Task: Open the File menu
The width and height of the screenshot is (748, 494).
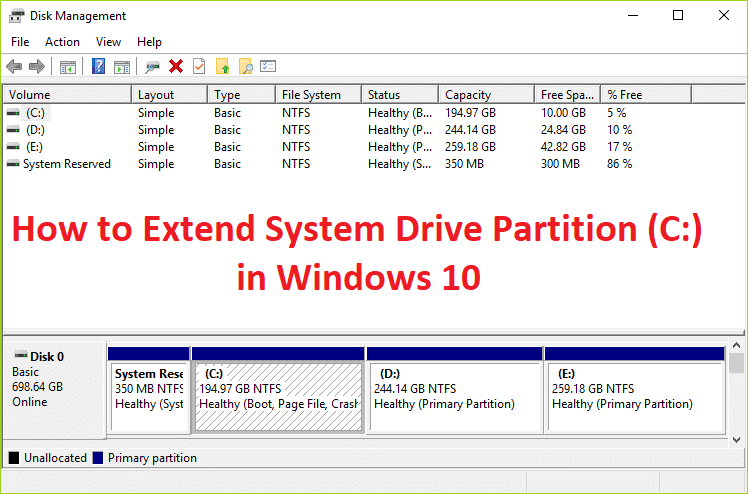Action: (20, 42)
